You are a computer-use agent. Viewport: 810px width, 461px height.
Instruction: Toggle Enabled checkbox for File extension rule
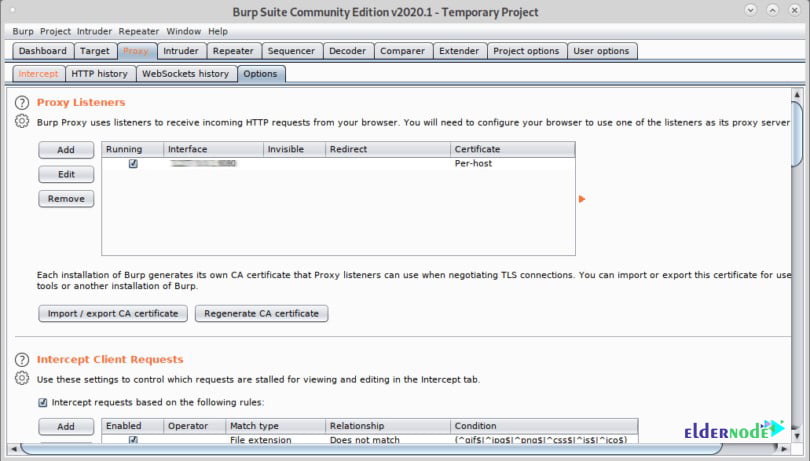[x=133, y=440]
